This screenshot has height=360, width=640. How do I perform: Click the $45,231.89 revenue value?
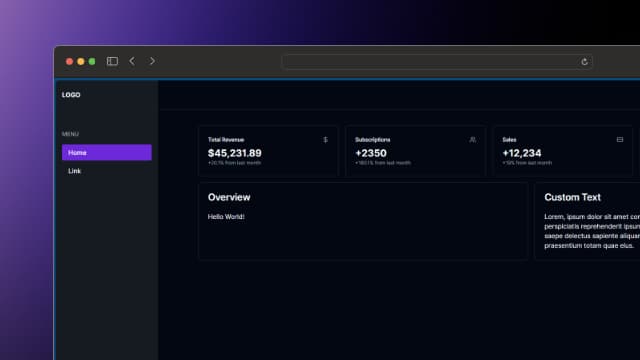[235, 153]
